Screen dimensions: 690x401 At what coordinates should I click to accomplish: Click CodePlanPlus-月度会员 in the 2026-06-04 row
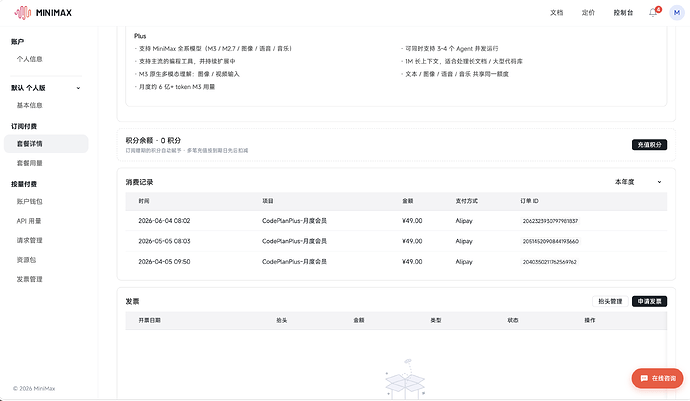click(x=294, y=221)
